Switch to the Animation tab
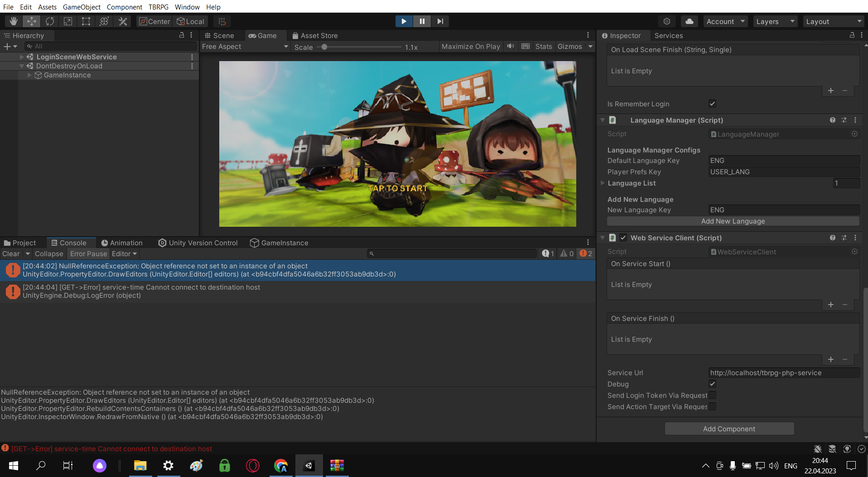The image size is (868, 477). (122, 243)
